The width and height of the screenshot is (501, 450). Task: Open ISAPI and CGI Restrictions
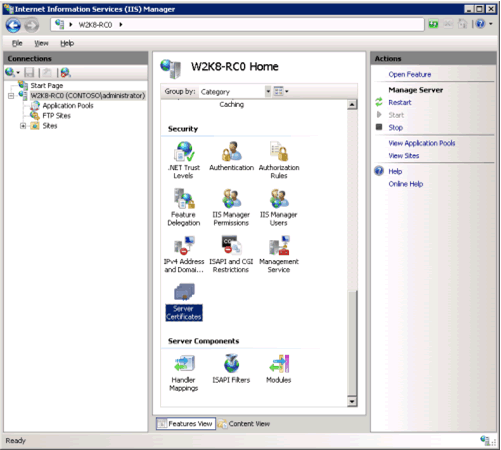pyautogui.click(x=231, y=254)
